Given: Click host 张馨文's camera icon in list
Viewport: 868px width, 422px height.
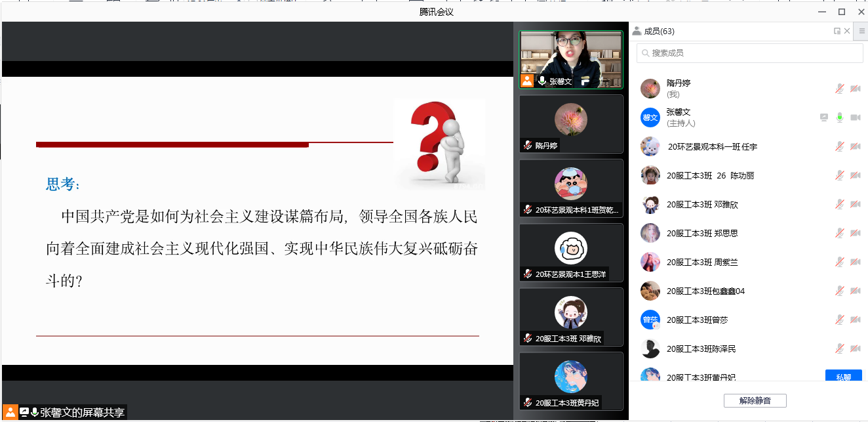Looking at the screenshot, I should (855, 117).
